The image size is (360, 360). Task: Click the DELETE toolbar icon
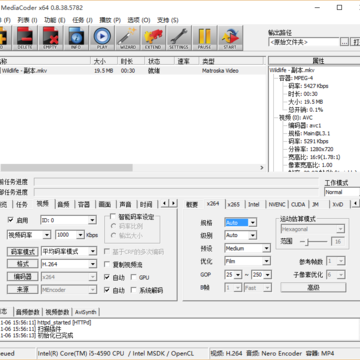pyautogui.click(x=25, y=38)
